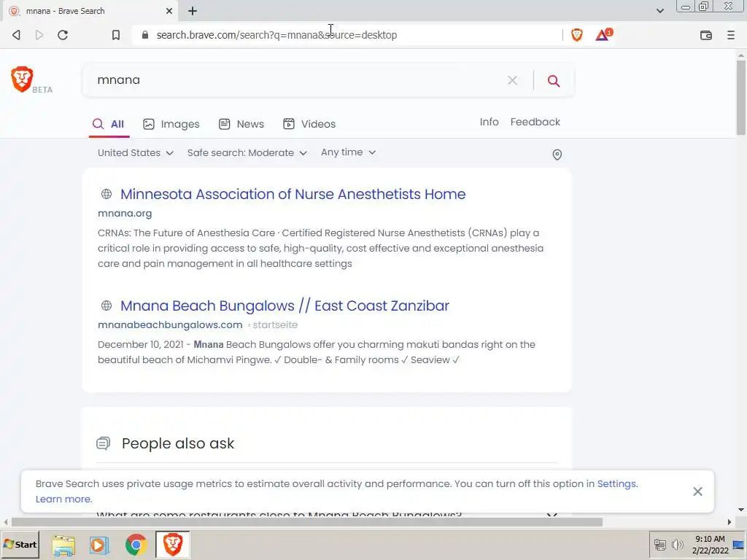The height and width of the screenshot is (560, 747).
Task: Switch to the Videos tab
Action: tap(309, 124)
